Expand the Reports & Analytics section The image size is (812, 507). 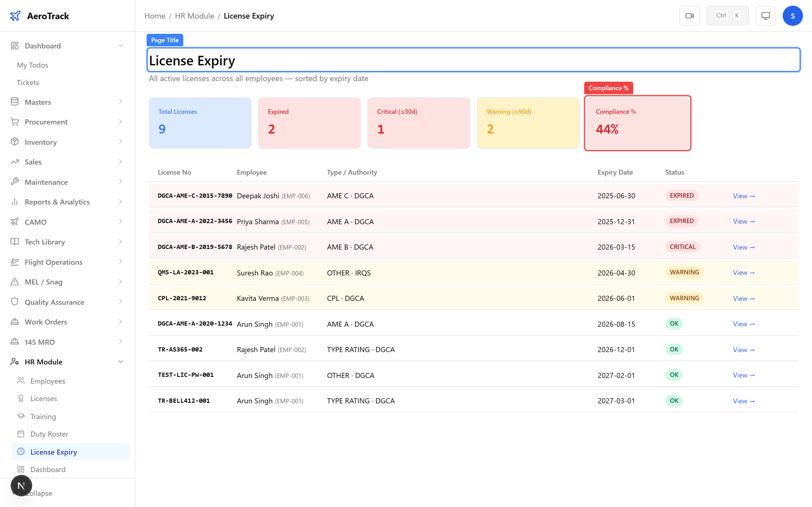pyautogui.click(x=121, y=201)
